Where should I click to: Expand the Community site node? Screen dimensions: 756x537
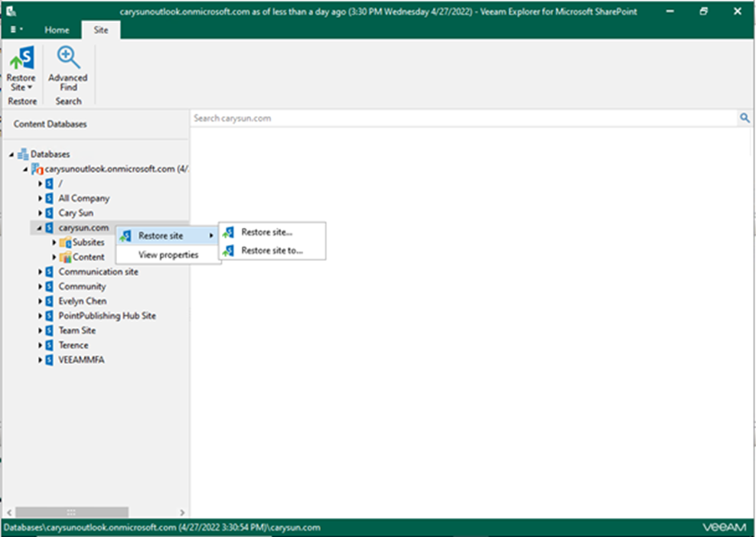click(x=40, y=286)
